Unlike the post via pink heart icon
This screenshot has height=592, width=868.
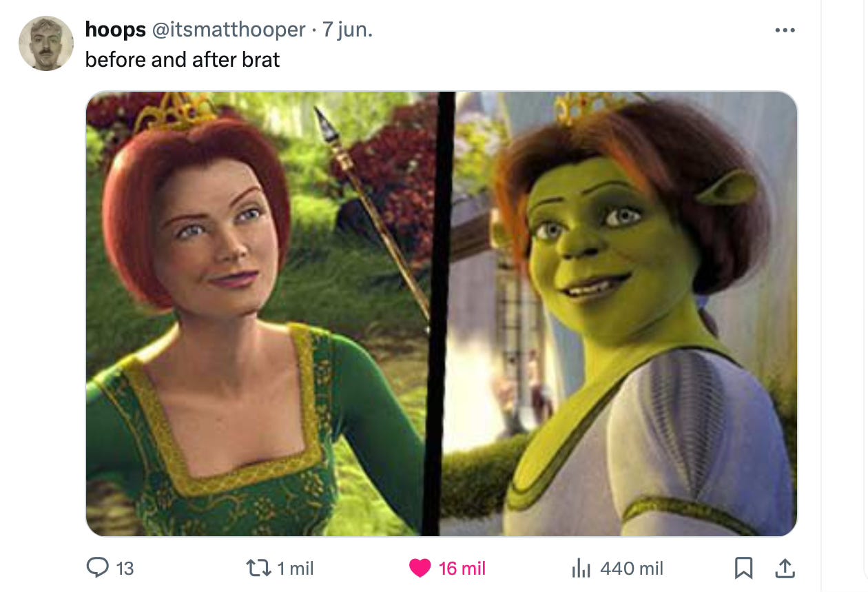point(420,568)
